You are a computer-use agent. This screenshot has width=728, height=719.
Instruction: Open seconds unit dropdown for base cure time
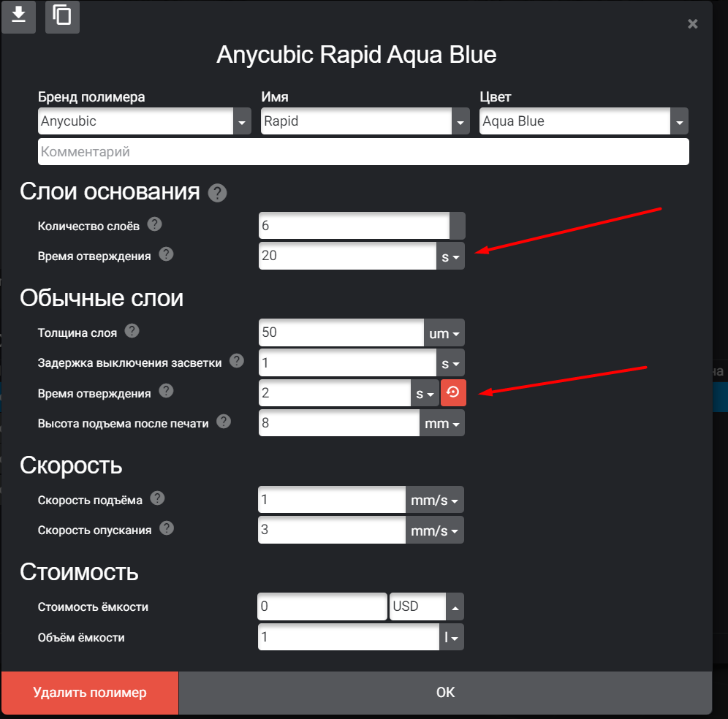[450, 256]
